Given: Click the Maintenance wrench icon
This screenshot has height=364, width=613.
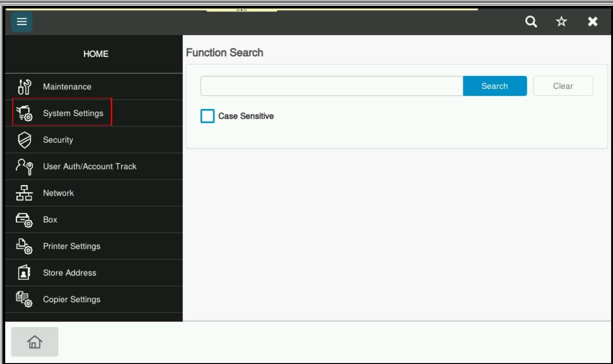Looking at the screenshot, I should click(x=24, y=87).
